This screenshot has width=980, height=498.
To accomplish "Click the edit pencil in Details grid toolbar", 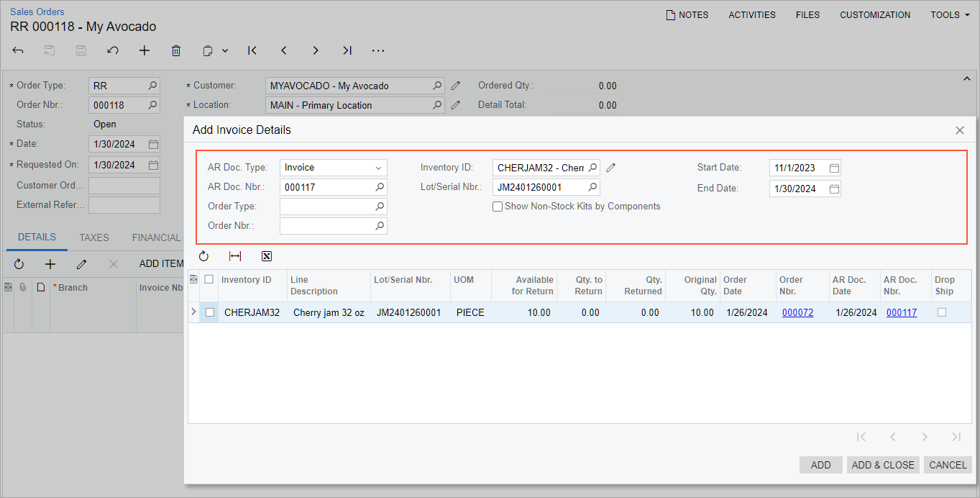I will click(x=82, y=264).
